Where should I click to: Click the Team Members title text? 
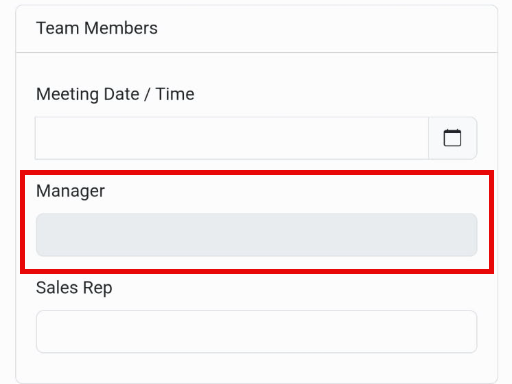tap(97, 28)
